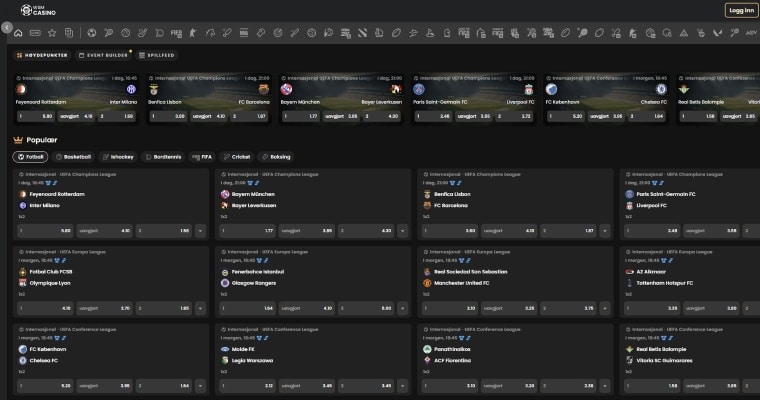Pick uavgjort odds on Bayern München Populær card

[x=307, y=231]
